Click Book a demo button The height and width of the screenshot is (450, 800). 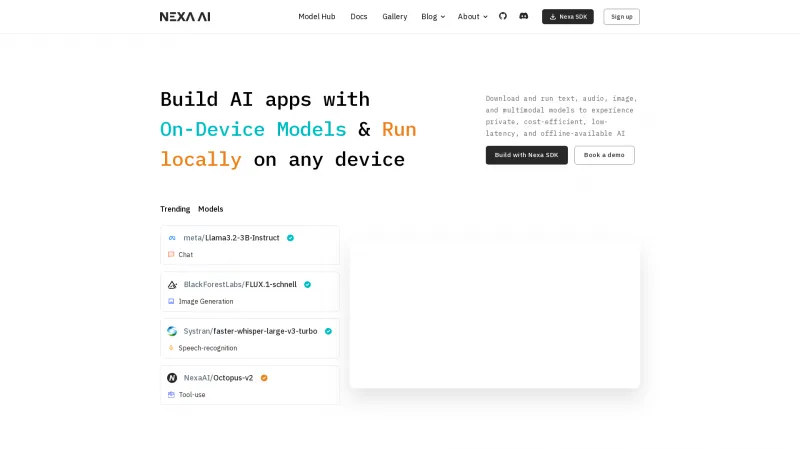pyautogui.click(x=604, y=155)
